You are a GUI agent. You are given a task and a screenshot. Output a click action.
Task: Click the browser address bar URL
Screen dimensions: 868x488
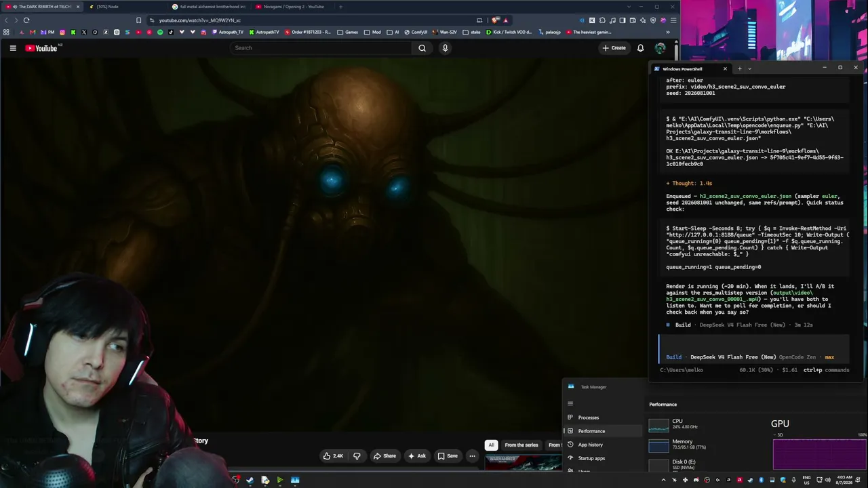(200, 20)
